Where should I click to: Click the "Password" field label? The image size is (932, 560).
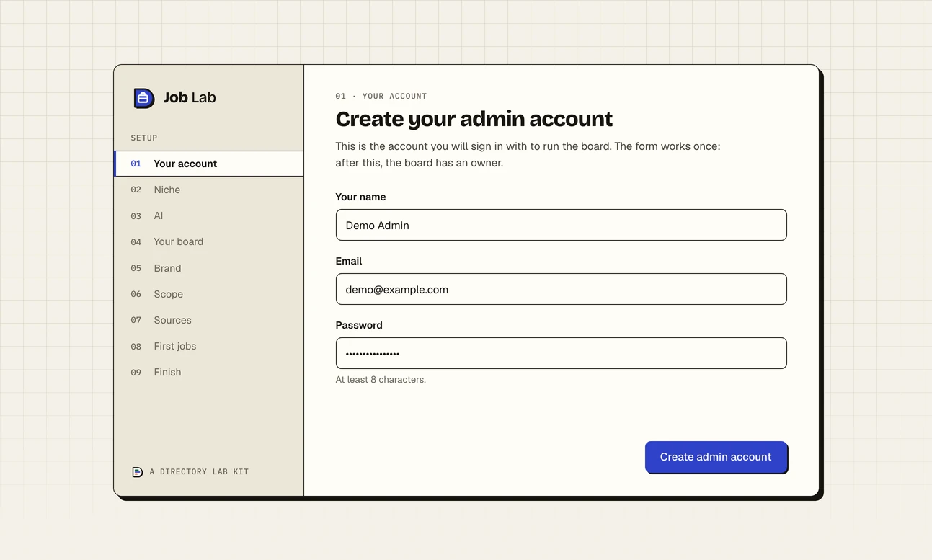coord(359,325)
